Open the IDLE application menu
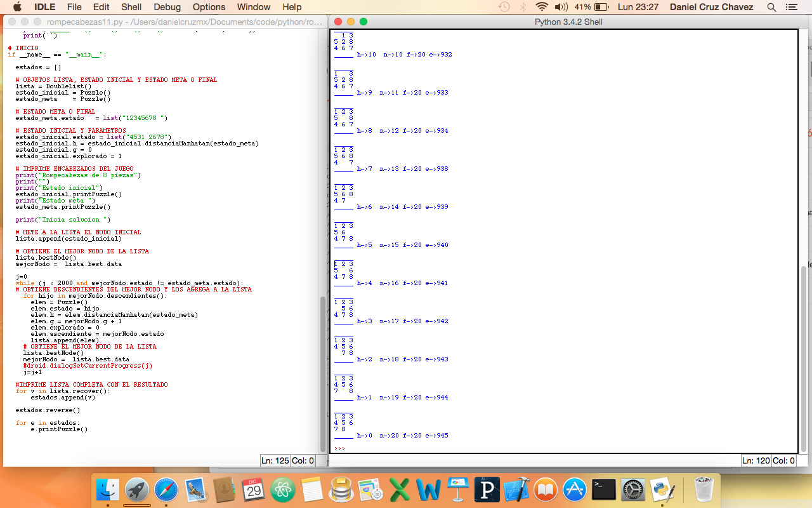Image resolution: width=812 pixels, height=508 pixels. [x=44, y=7]
